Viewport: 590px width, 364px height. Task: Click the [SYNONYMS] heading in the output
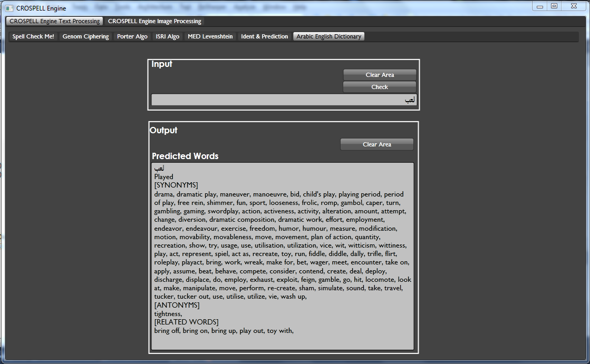pos(176,185)
